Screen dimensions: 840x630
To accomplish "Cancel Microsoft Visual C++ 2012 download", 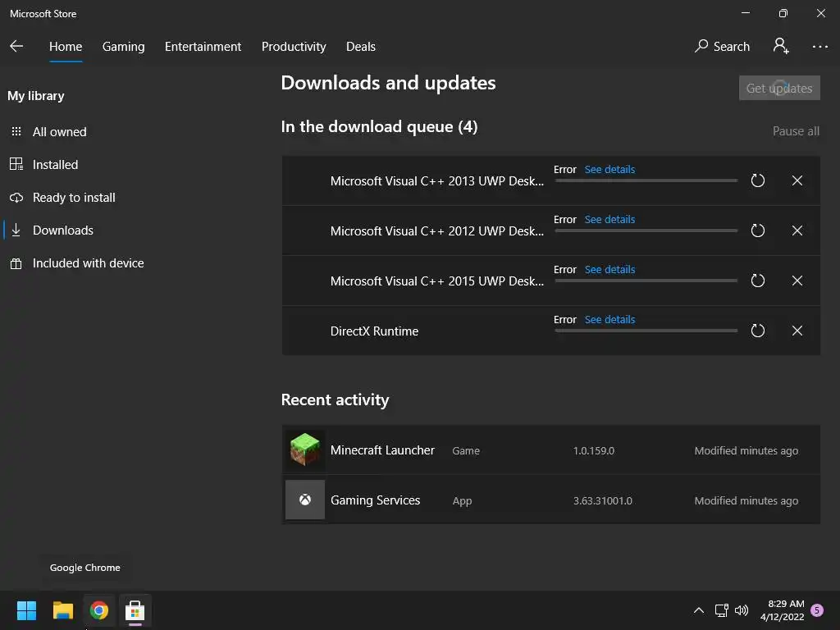I will point(797,231).
